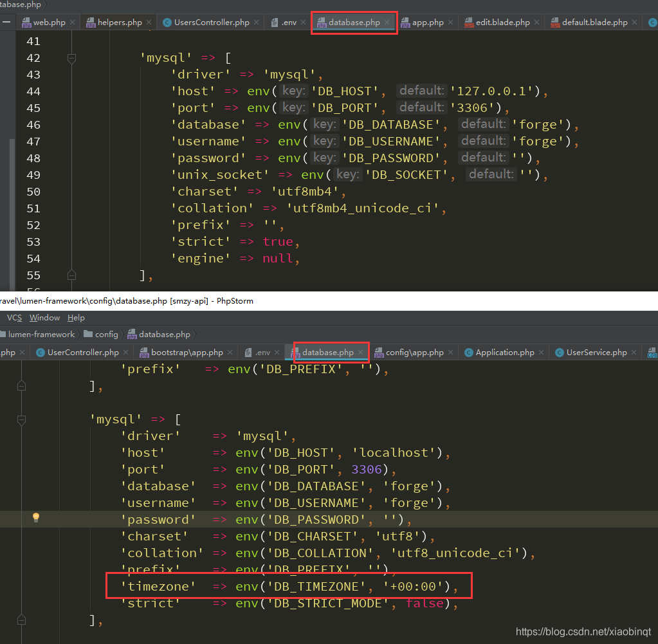Collapse mysql array fold in bottom editor

(x=22, y=420)
